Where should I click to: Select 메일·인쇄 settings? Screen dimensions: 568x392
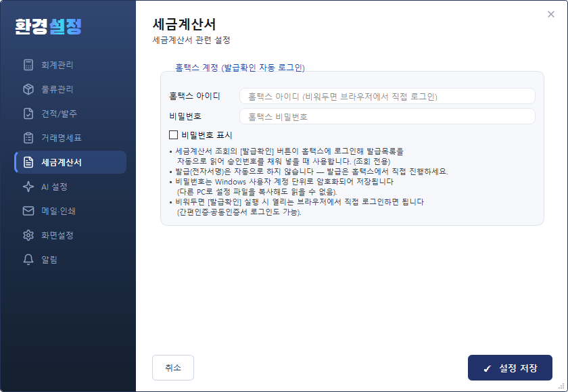pyautogui.click(x=70, y=211)
